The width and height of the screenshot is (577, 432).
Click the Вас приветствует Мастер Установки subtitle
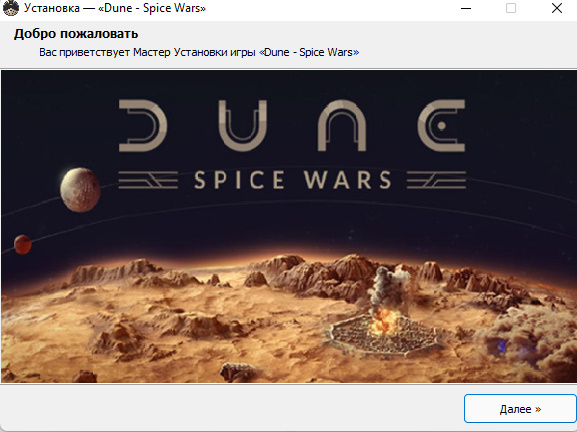pyautogui.click(x=199, y=52)
